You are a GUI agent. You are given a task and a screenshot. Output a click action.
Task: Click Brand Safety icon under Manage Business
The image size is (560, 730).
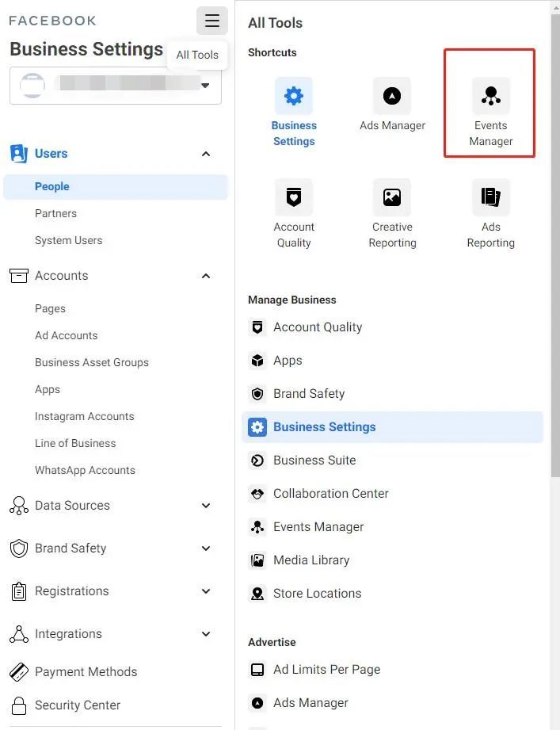point(257,394)
